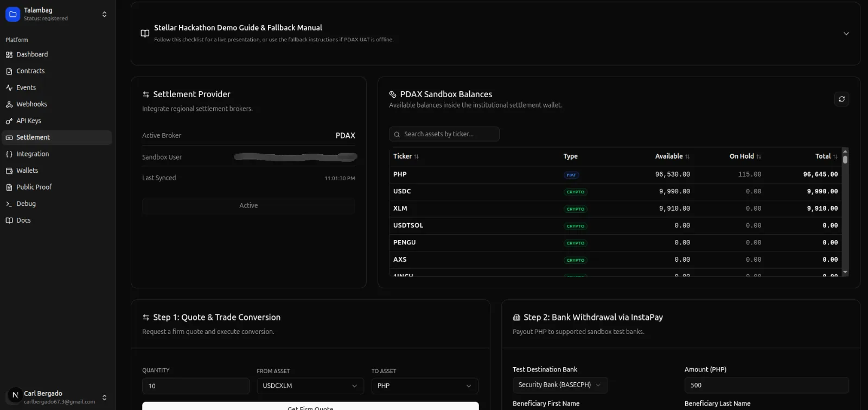
Task: Sort balances by Available column
Action: pyautogui.click(x=673, y=156)
